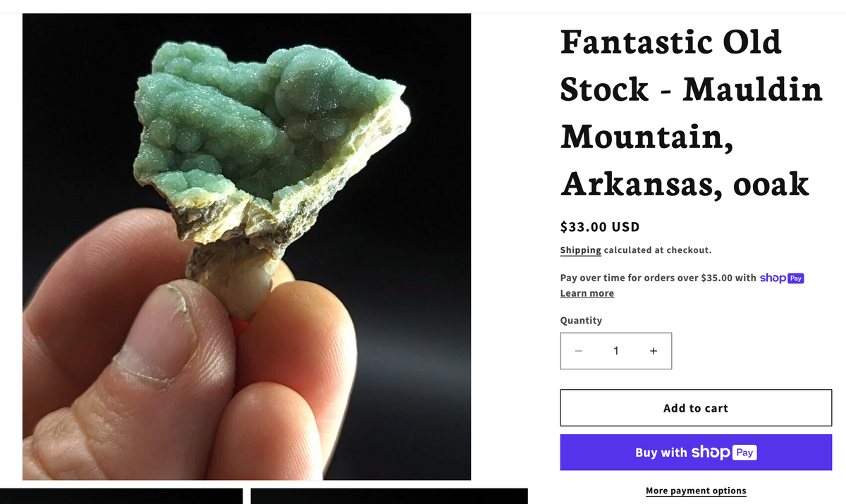Open the Shipping policy link
The width and height of the screenshot is (846, 504).
click(x=581, y=250)
